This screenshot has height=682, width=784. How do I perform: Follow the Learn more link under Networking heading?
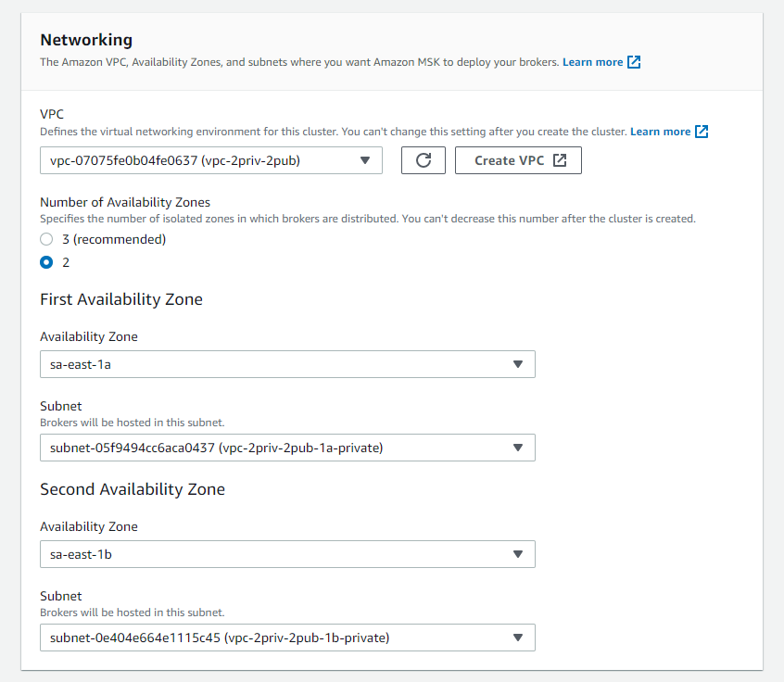tap(592, 62)
